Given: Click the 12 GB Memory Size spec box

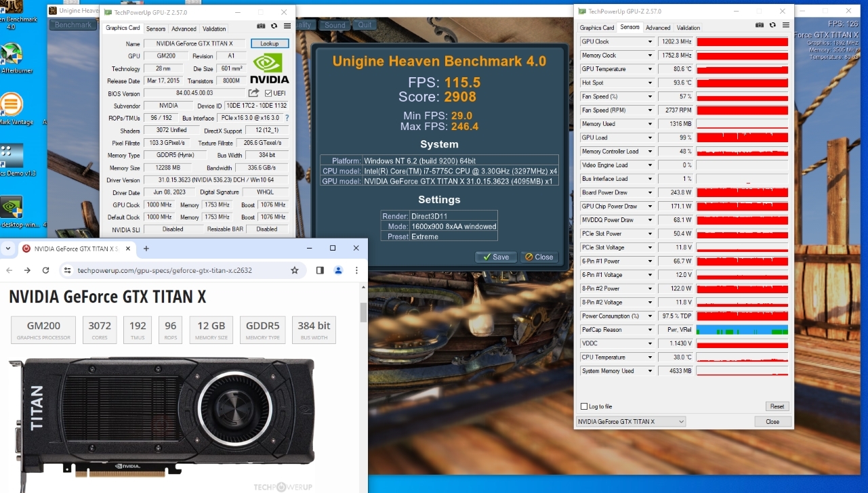Looking at the screenshot, I should click(x=211, y=330).
